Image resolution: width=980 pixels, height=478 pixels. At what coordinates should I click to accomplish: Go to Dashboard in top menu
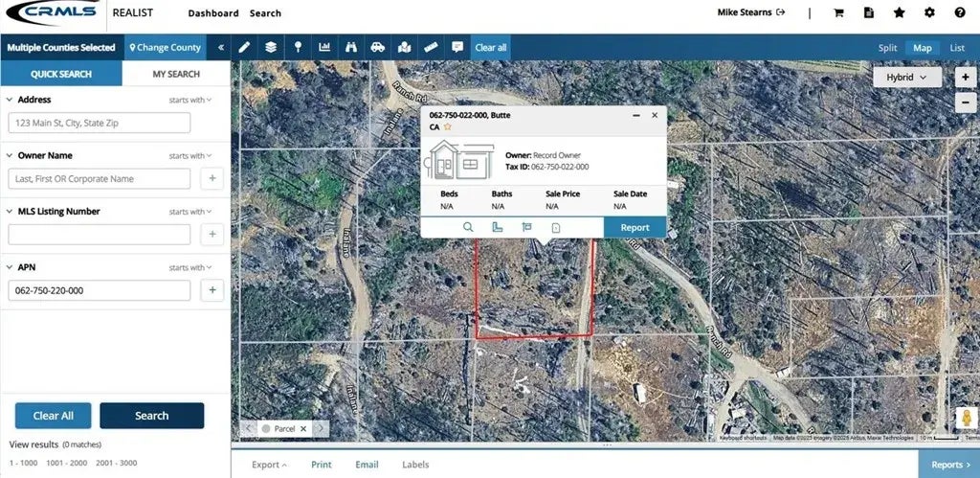[x=212, y=13]
